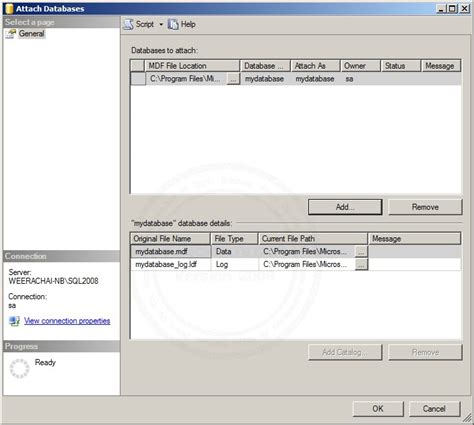
Task: Select the mydatabase_log.ldf file name cell
Action: click(170, 264)
